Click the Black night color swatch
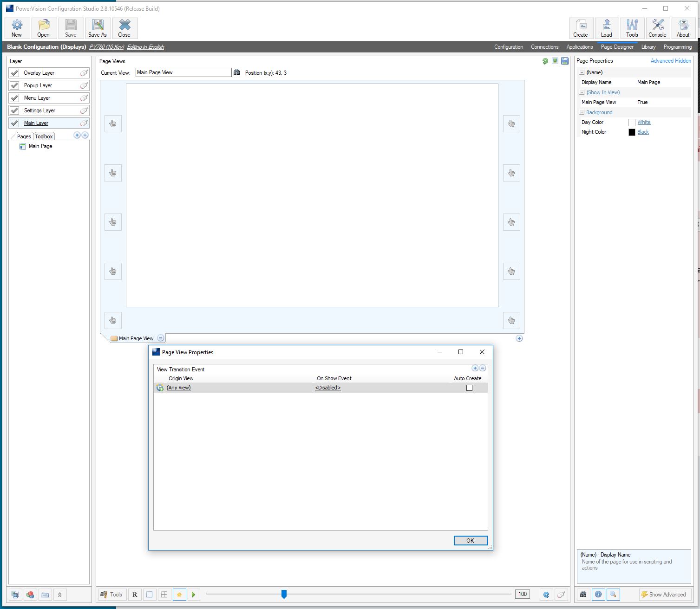This screenshot has width=700, height=609. [632, 132]
